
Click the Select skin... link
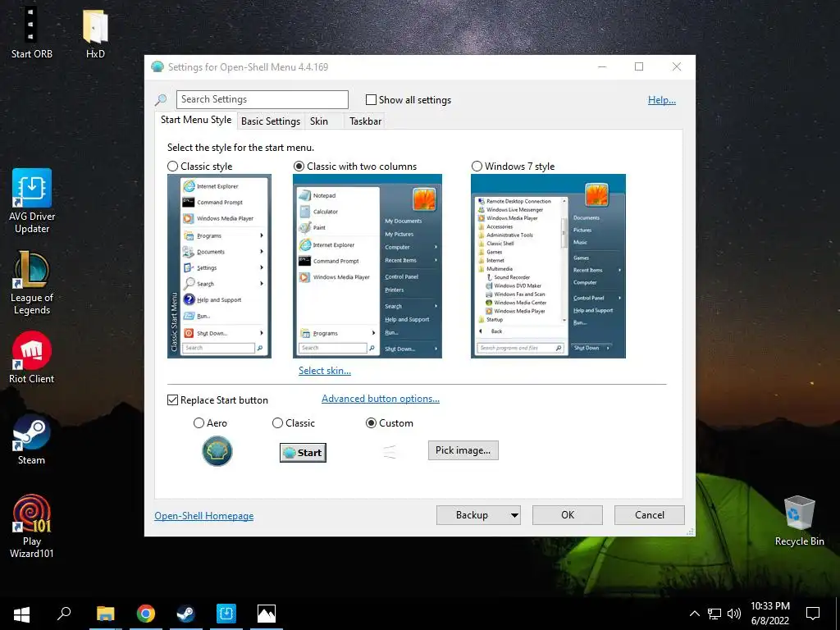point(325,371)
